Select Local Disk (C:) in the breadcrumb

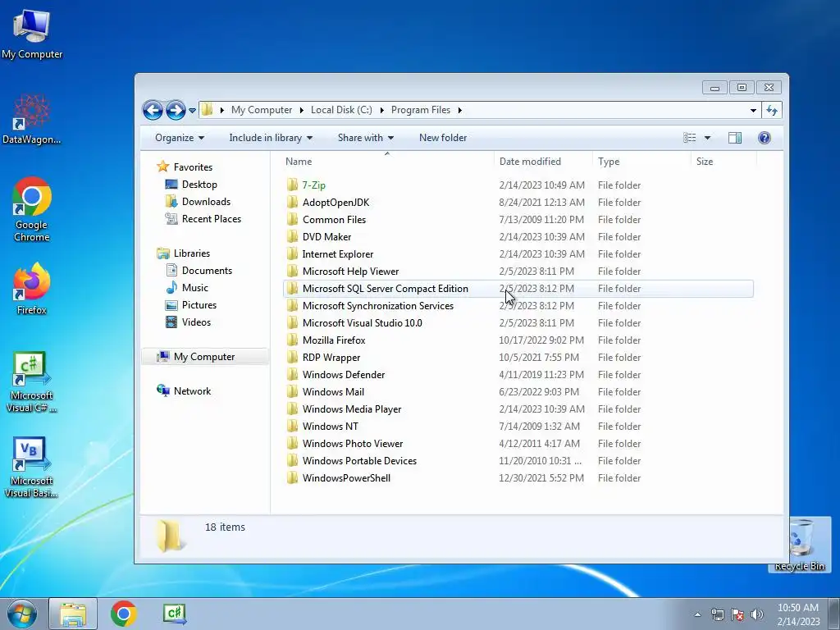(x=341, y=110)
